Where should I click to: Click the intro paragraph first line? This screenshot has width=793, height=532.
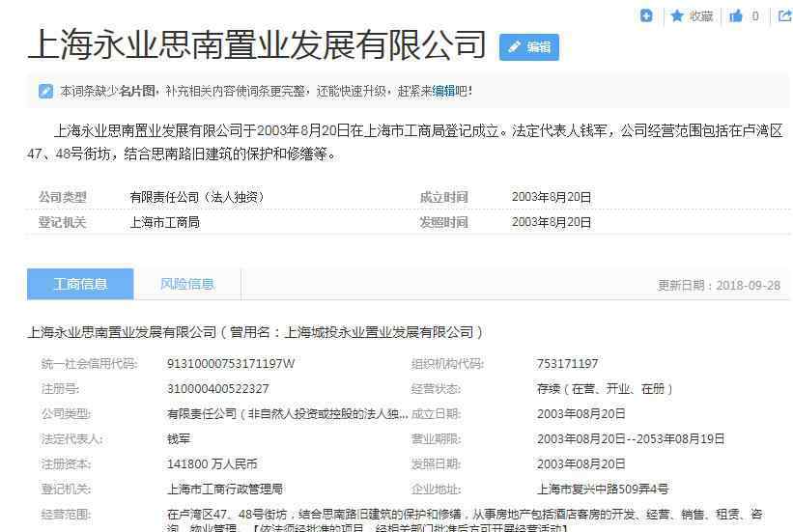(419, 131)
